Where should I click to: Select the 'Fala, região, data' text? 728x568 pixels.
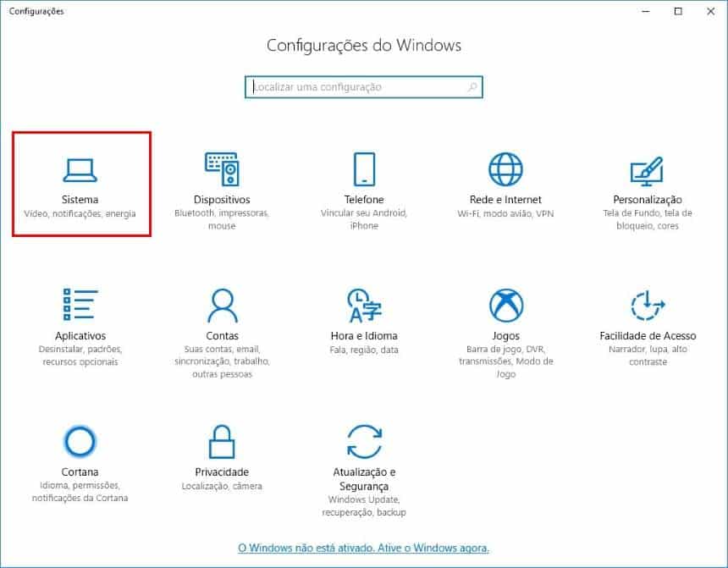pos(364,350)
